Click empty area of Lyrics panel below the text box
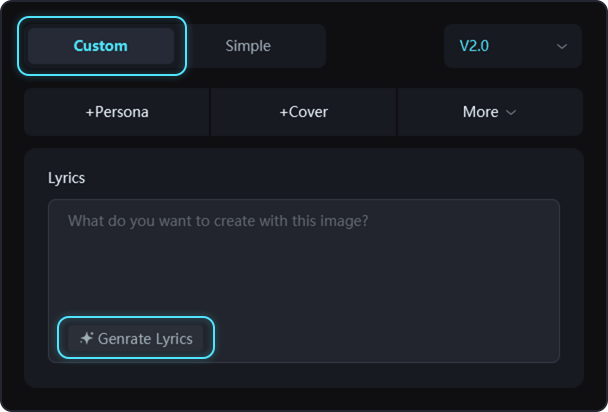Screen dimensions: 608x412 coord(304,375)
